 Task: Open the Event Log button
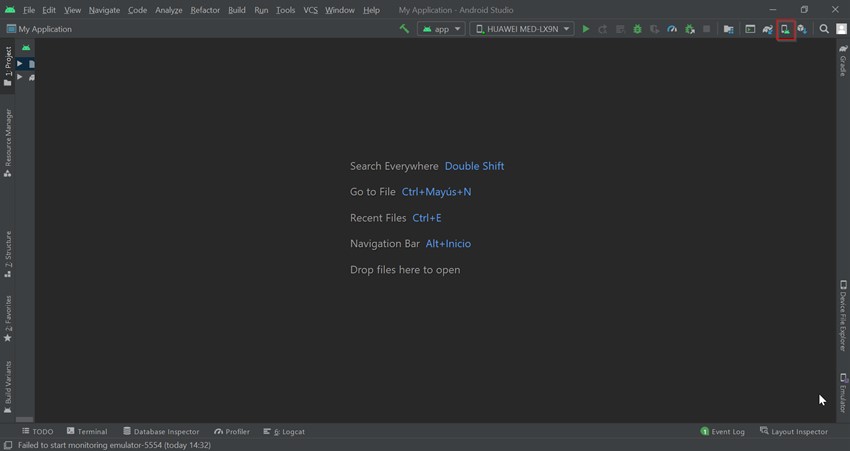coord(723,431)
